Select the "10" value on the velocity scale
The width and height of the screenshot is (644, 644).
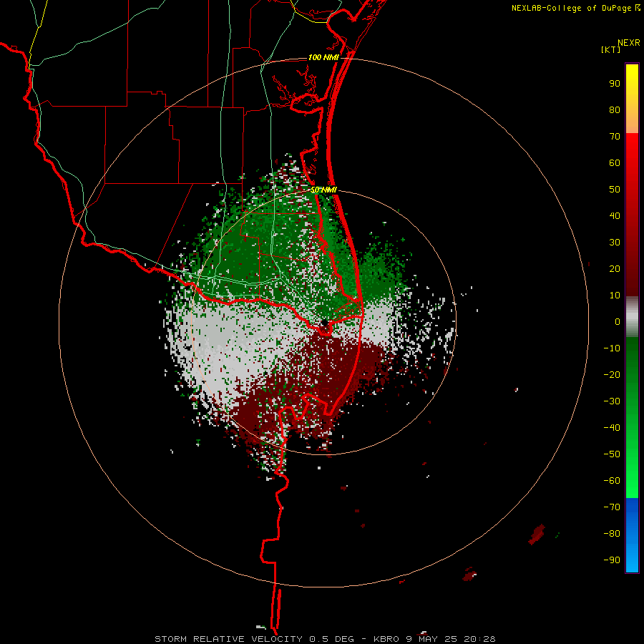(615, 296)
